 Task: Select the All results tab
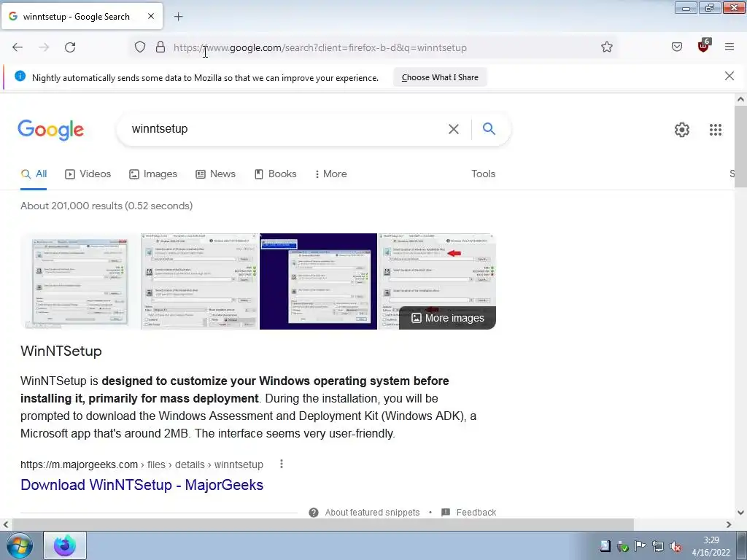[34, 174]
